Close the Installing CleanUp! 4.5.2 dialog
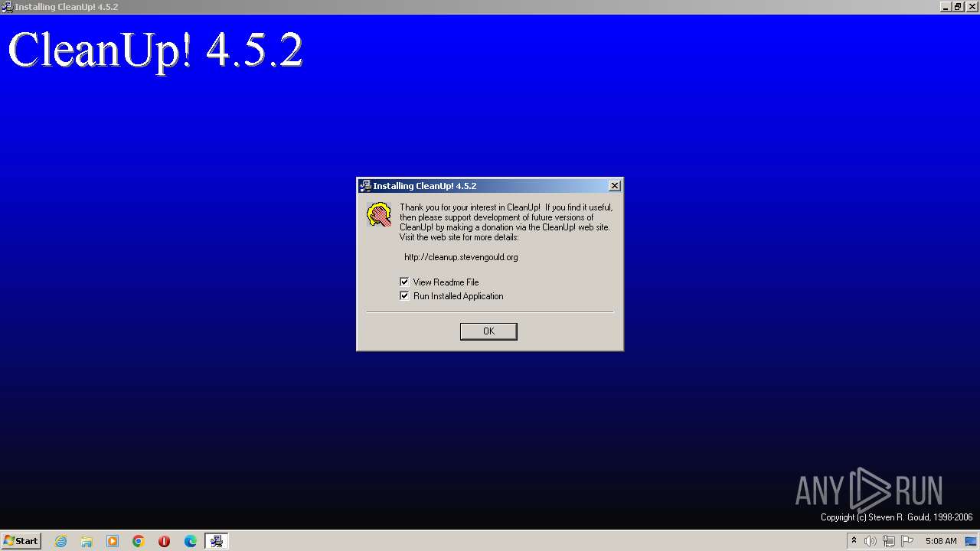 tap(614, 186)
